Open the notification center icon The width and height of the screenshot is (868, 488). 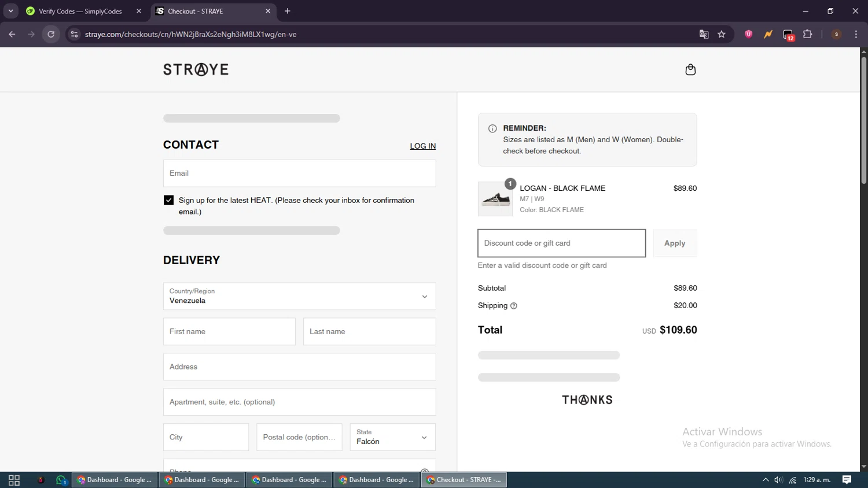[847, 480]
